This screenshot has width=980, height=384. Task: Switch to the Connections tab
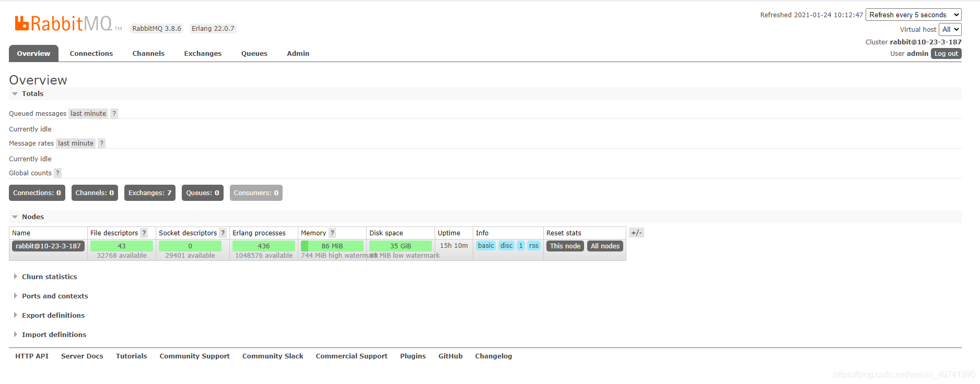coord(91,53)
